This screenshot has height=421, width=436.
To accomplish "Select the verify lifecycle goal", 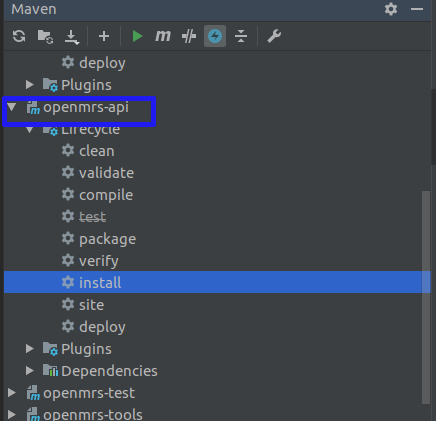I will tap(99, 261).
